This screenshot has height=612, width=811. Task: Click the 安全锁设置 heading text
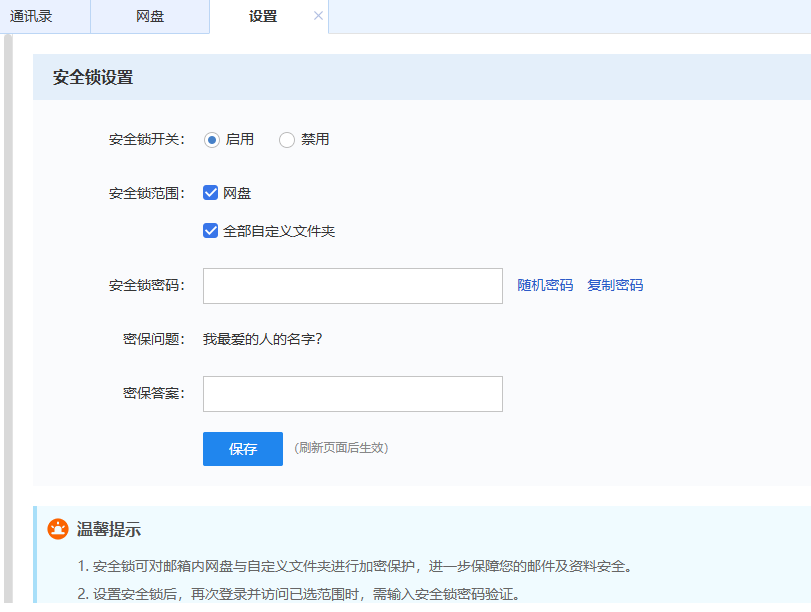(93, 78)
